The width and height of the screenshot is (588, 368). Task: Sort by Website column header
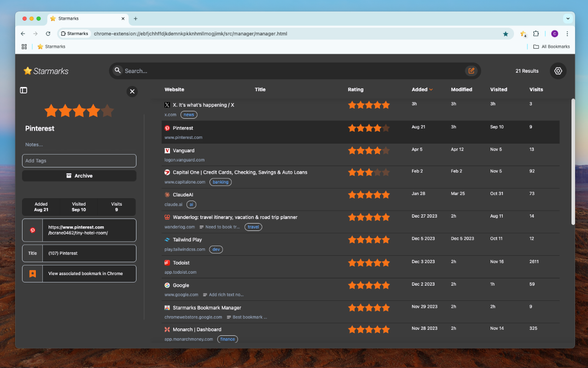pyautogui.click(x=175, y=90)
